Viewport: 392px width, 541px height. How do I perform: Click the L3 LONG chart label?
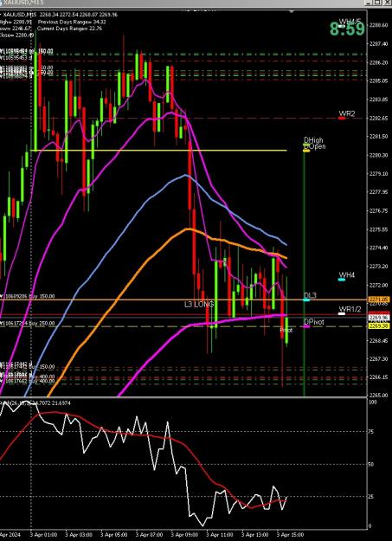tap(199, 305)
